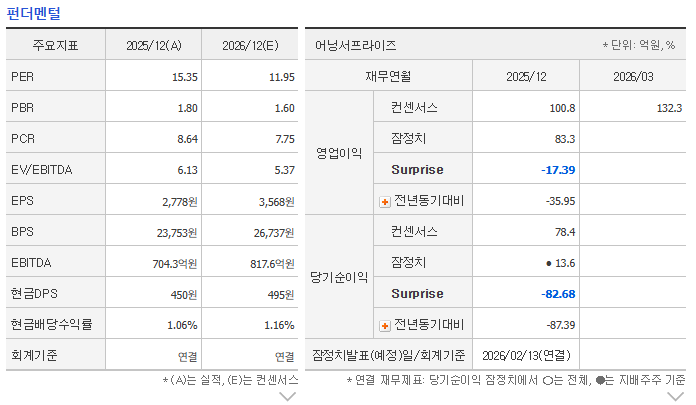Select EBITDA value 704.3억원

click(175, 264)
